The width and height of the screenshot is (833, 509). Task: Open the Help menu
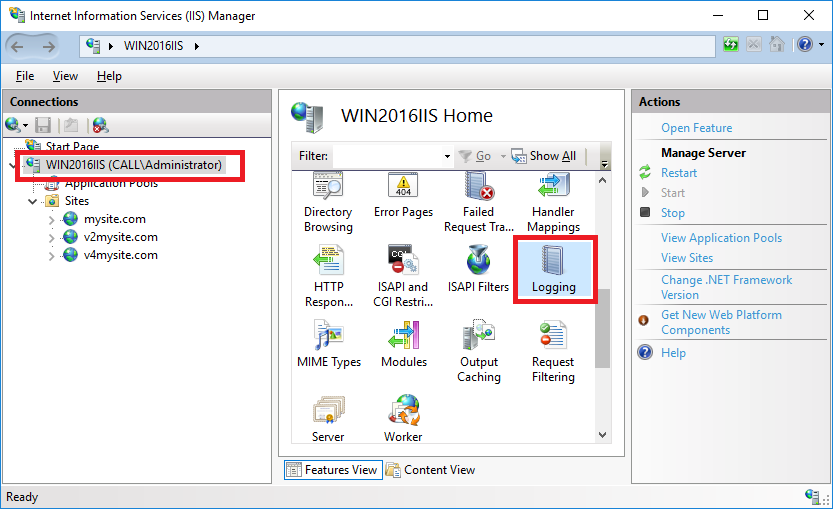(x=109, y=76)
